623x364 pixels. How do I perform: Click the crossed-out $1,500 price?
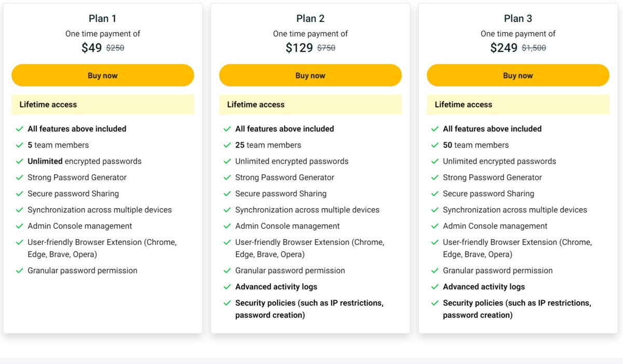pos(534,48)
